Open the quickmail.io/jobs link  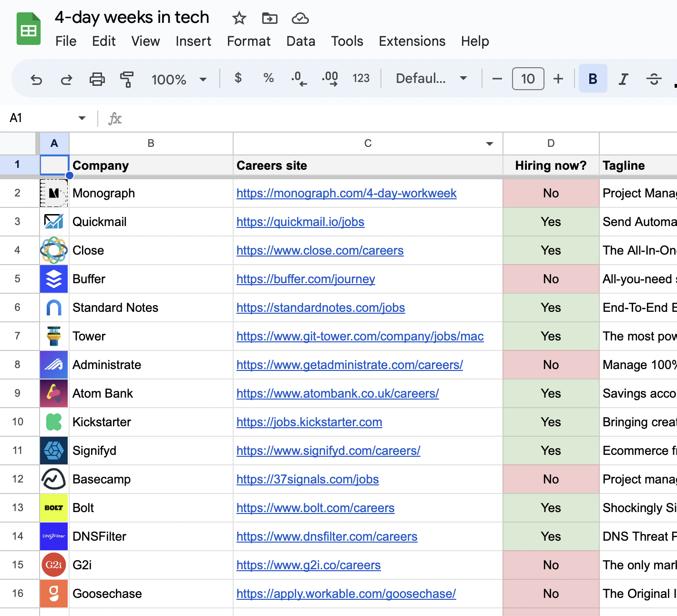pyautogui.click(x=300, y=222)
